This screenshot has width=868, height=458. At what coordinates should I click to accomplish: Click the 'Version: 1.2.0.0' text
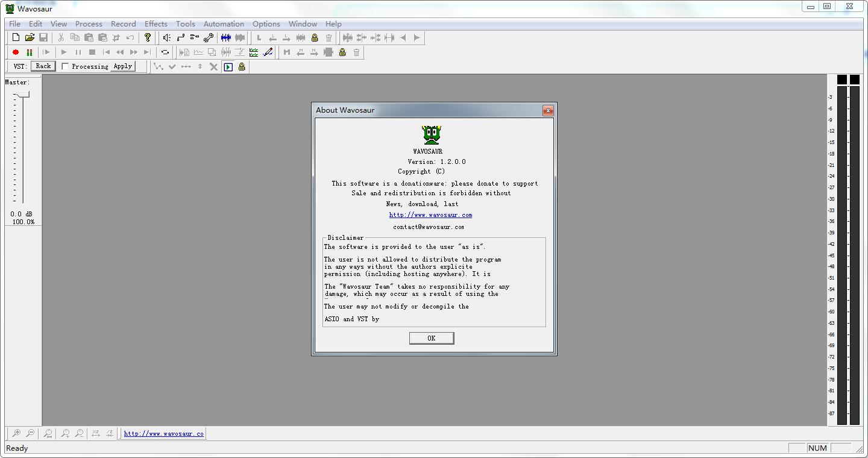pyautogui.click(x=436, y=162)
